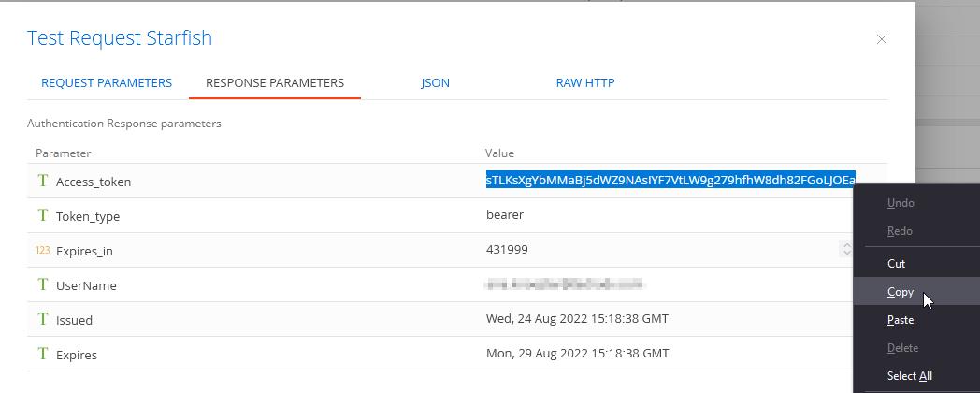The image size is (980, 393).
Task: Click the Token_type parameter name
Action: tap(88, 216)
